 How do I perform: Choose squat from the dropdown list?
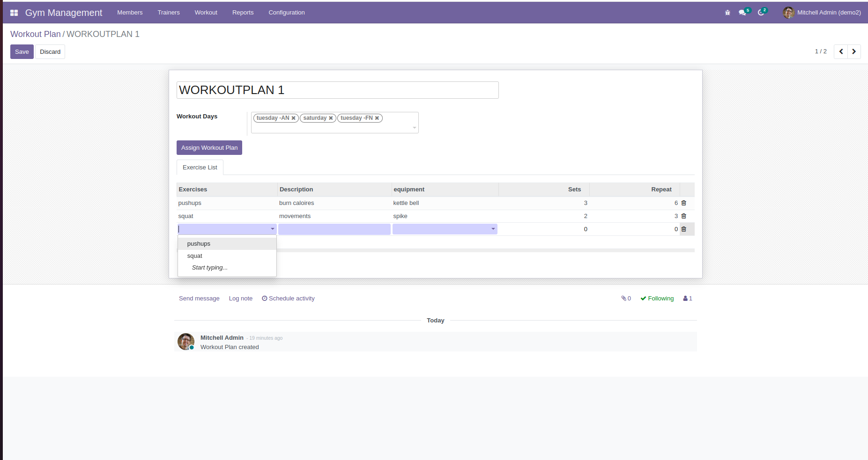(227, 256)
